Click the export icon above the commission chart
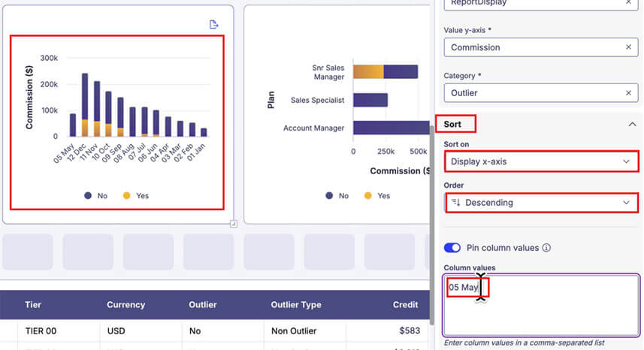 coord(213,25)
